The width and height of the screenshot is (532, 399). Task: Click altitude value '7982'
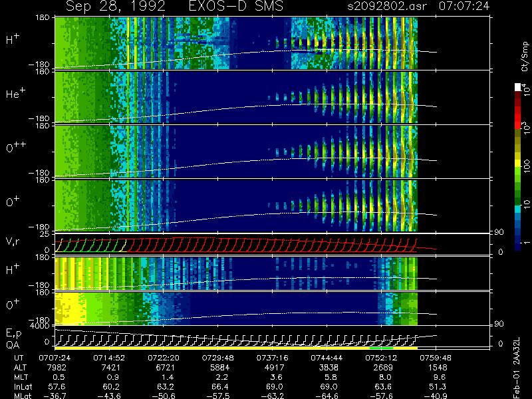[57, 368]
